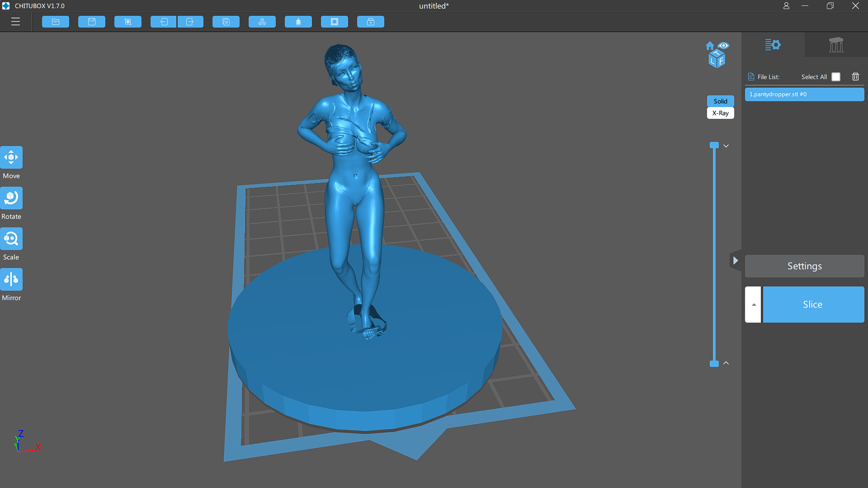Enable the Select All checkbox

[835, 76]
